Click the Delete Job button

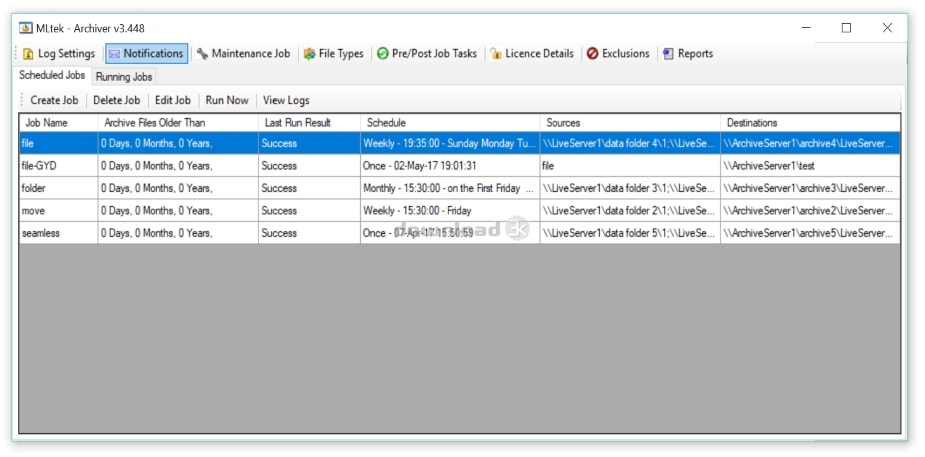116,100
